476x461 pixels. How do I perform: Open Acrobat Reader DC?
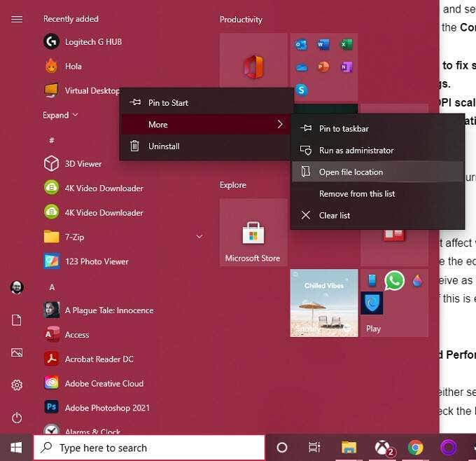tap(89, 359)
